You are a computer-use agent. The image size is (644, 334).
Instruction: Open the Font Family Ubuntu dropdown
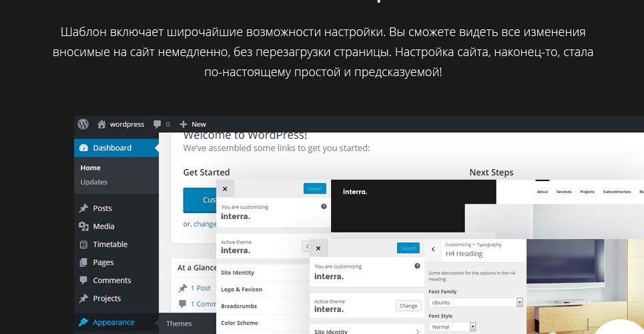click(x=476, y=303)
